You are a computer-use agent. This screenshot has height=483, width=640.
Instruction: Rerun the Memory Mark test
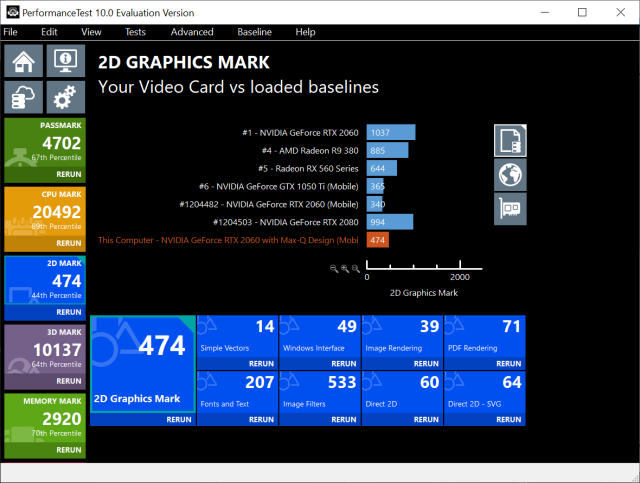[69, 450]
